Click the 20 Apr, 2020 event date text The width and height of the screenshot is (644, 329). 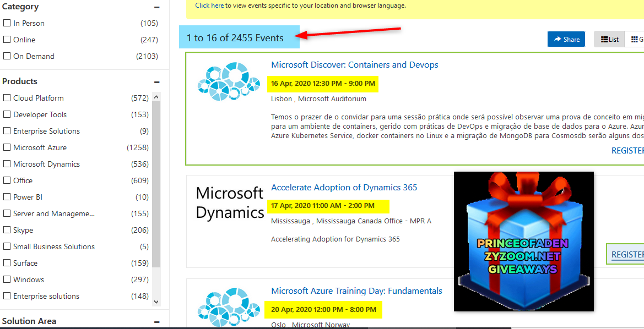tap(323, 309)
